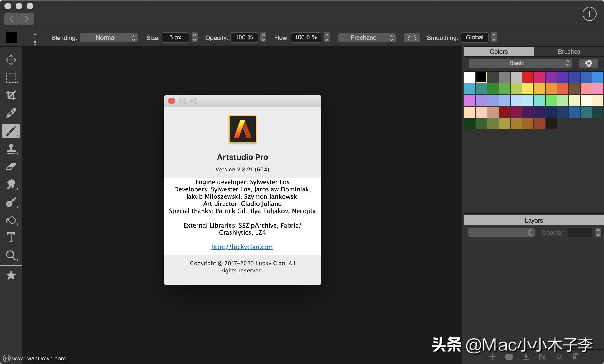Image resolution: width=604 pixels, height=364 pixels.
Task: Select the Paintbrush tool
Action: (x=11, y=131)
